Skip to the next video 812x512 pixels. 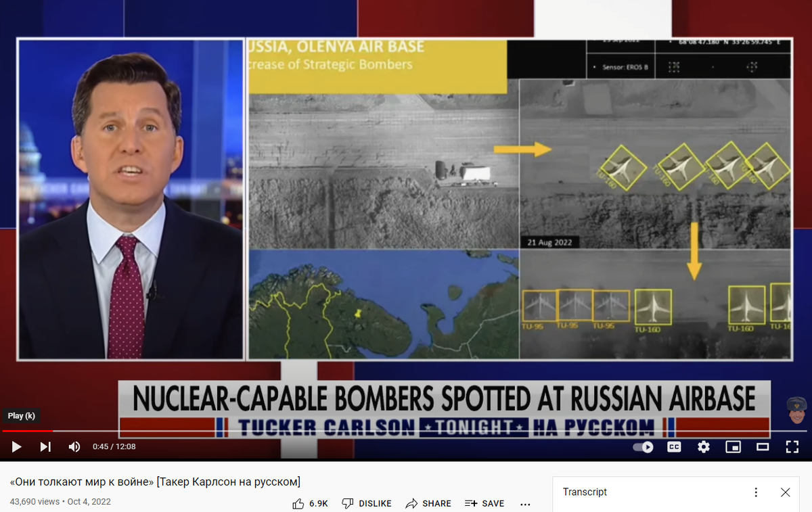click(x=45, y=446)
